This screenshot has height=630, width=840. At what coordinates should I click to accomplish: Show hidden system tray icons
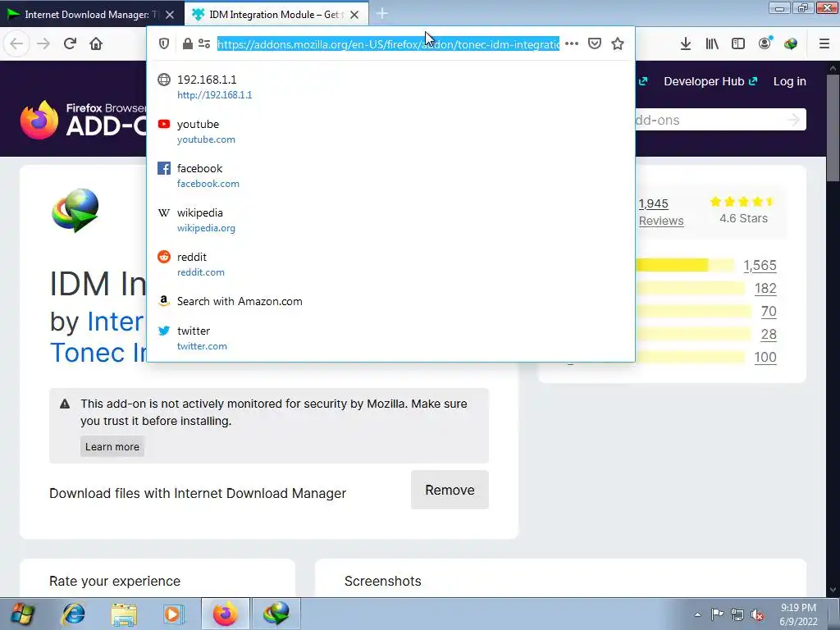click(x=697, y=614)
